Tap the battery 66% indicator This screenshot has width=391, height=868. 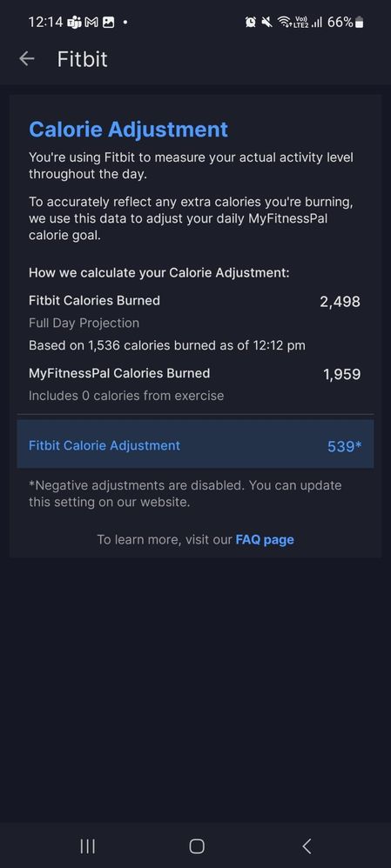coord(346,23)
